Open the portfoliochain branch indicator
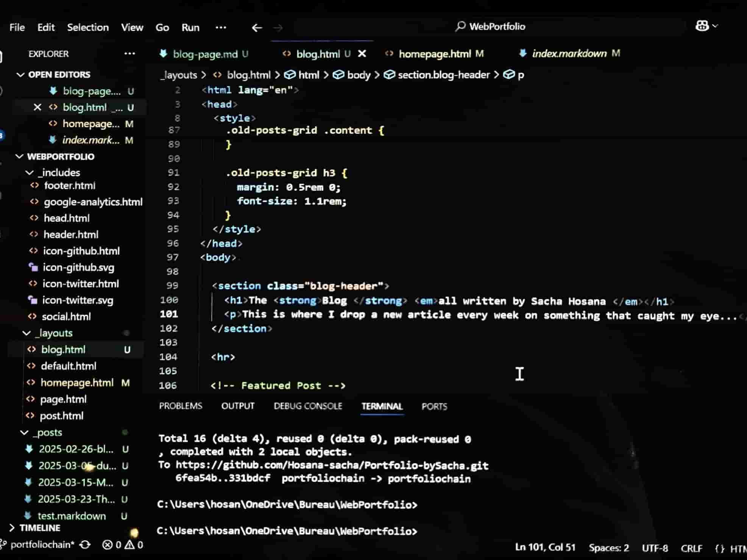 pos(42,544)
